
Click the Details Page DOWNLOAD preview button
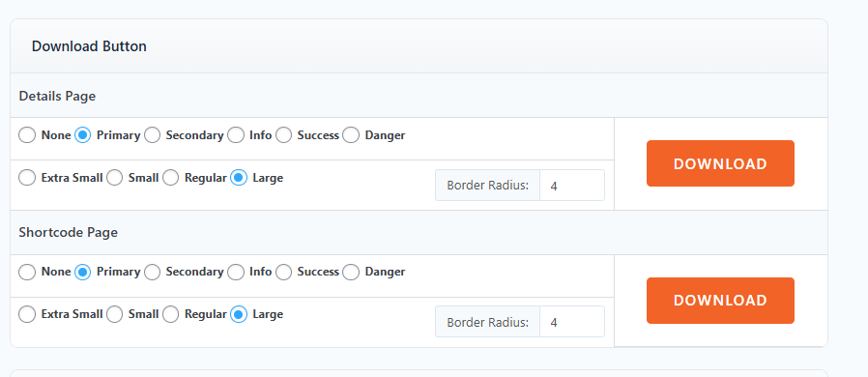[x=720, y=163]
